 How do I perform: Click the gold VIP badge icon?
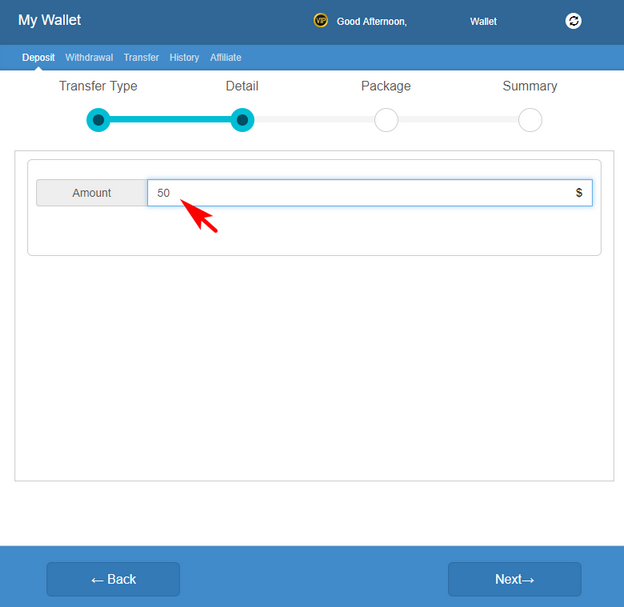[320, 20]
